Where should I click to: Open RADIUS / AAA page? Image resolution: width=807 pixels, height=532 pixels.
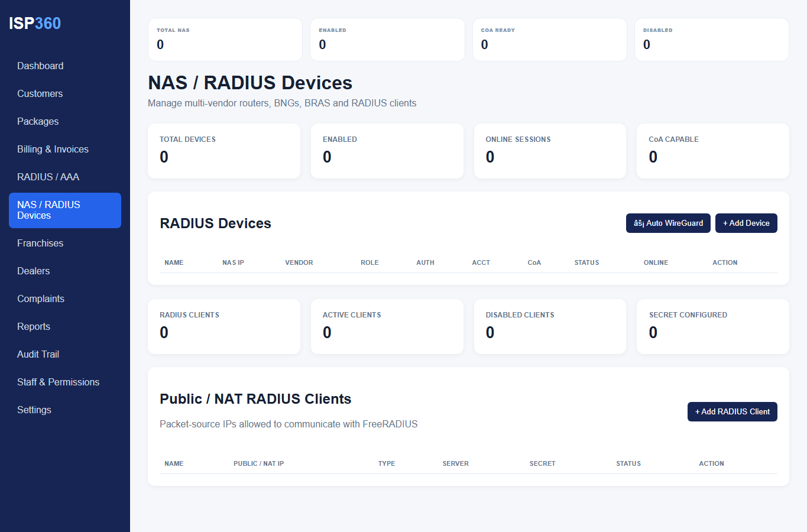(65, 177)
